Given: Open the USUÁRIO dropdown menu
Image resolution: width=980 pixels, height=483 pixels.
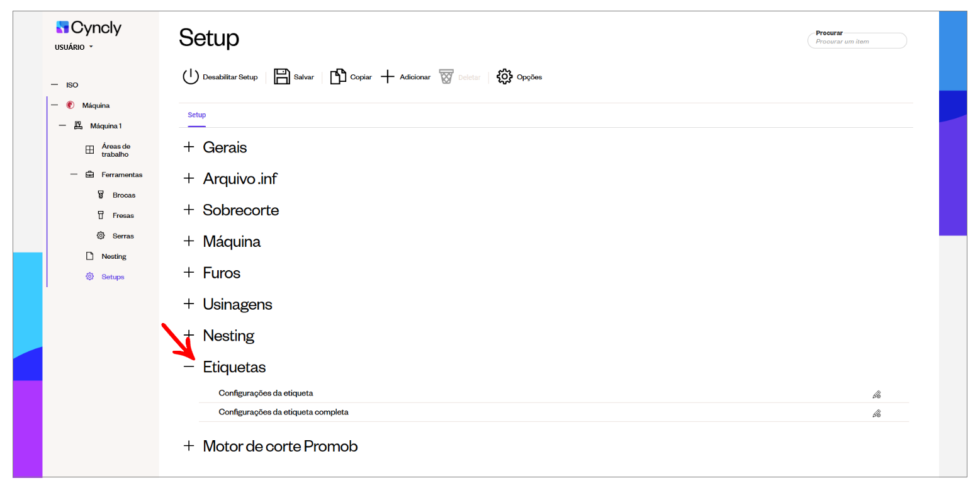Looking at the screenshot, I should click(74, 47).
